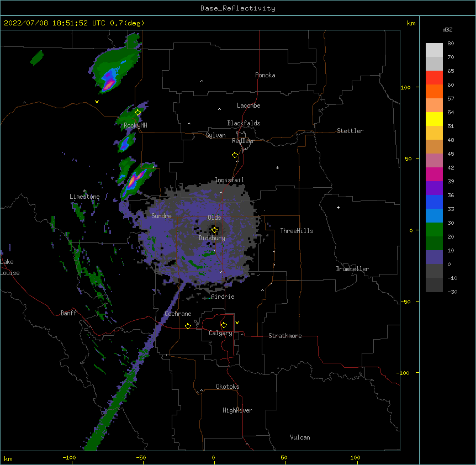Click the Drumheller label
476x465 pixels.
(352, 269)
